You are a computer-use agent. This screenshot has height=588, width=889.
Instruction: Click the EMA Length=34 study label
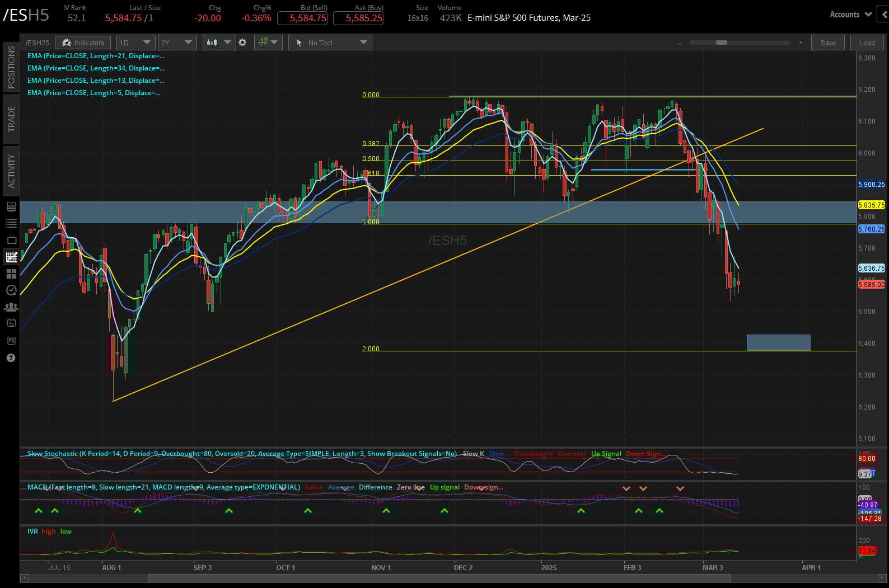point(96,68)
